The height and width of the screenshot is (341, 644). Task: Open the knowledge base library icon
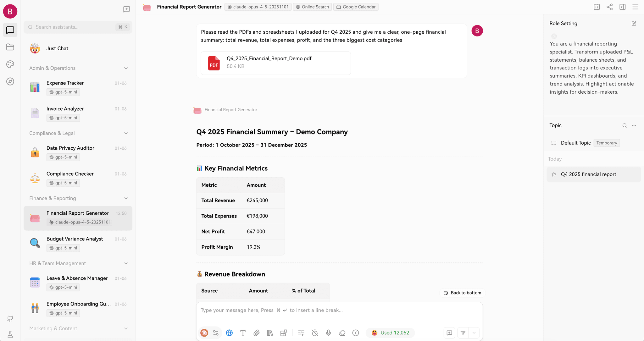[x=270, y=333]
